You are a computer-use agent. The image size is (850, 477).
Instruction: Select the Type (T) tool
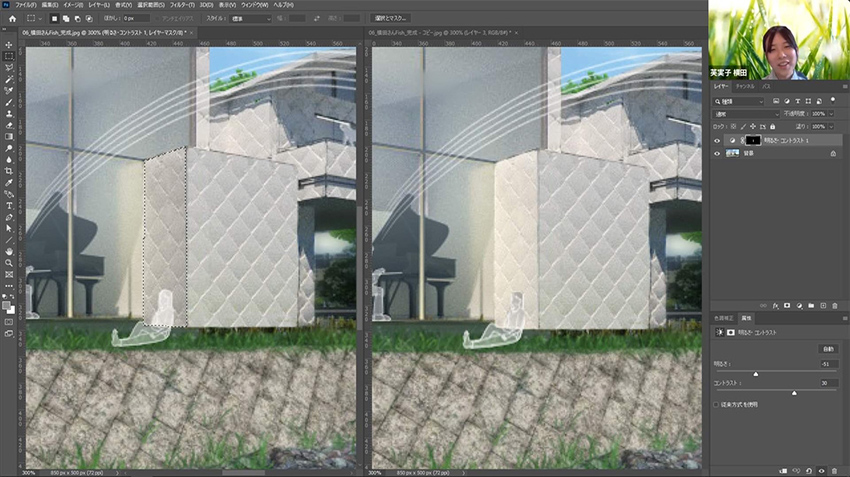coord(9,206)
